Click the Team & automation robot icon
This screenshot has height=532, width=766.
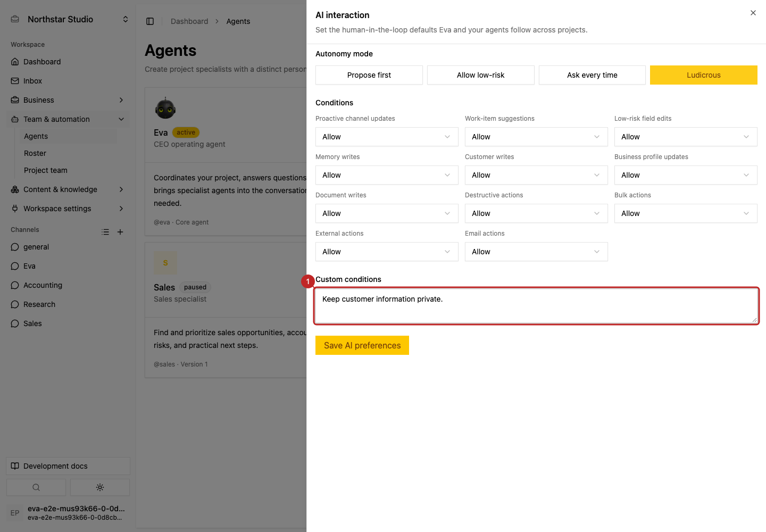click(15, 119)
